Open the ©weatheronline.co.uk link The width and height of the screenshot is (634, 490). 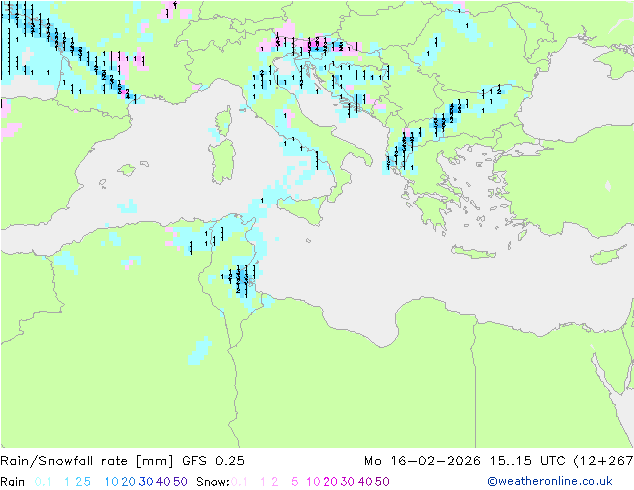(550, 481)
